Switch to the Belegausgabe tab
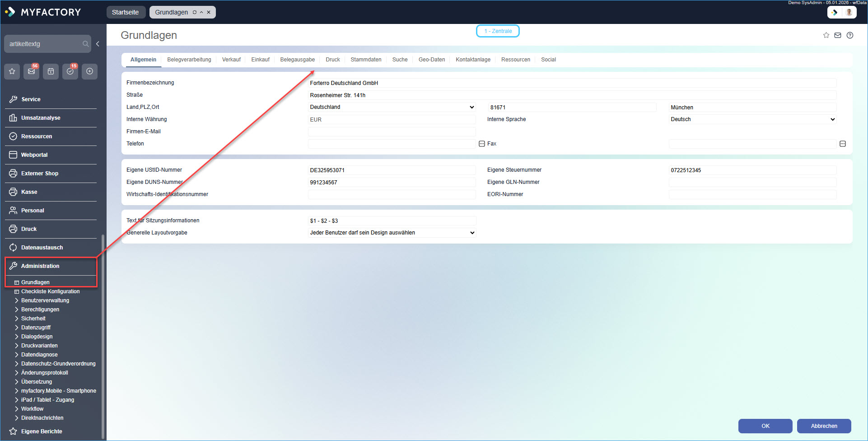The width and height of the screenshot is (868, 441). 298,60
